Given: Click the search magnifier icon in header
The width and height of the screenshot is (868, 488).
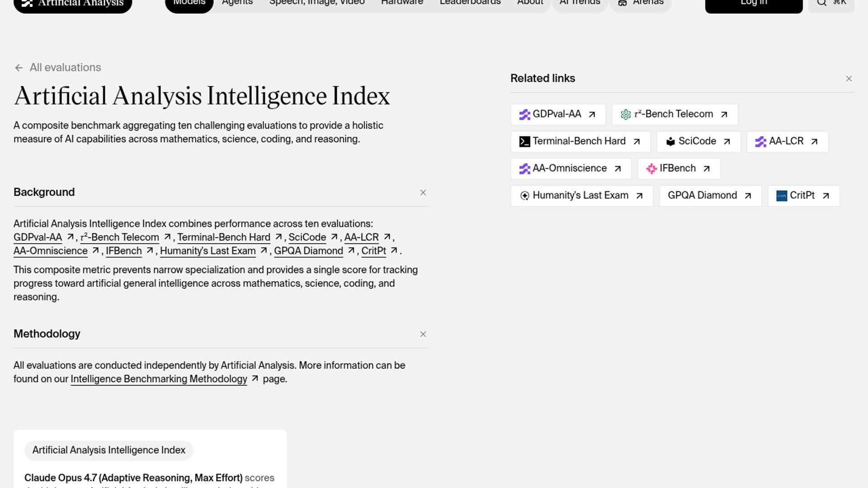Looking at the screenshot, I should click(821, 3).
